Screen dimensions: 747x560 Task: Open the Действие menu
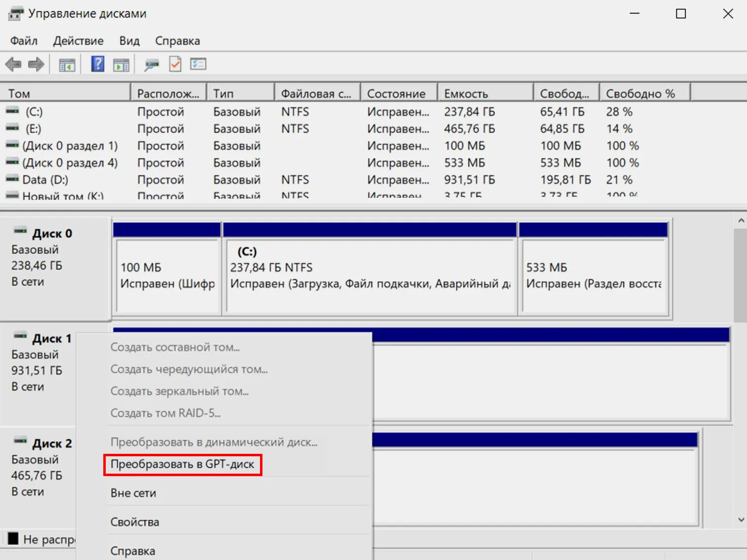tap(78, 41)
